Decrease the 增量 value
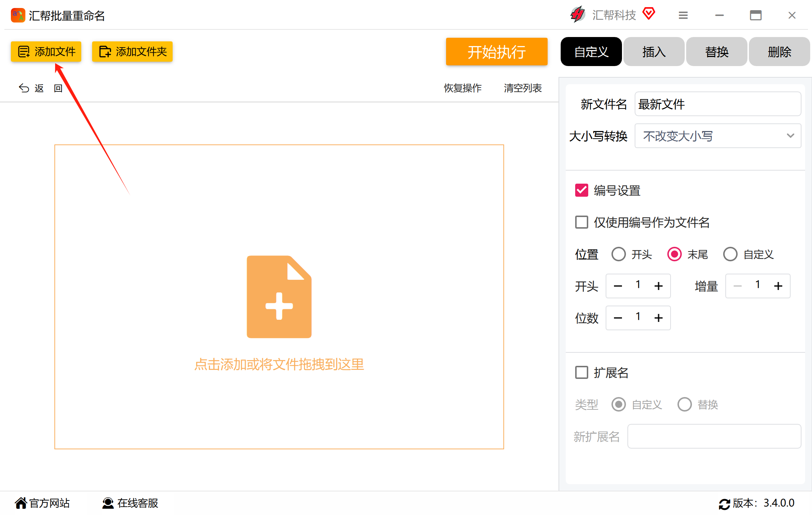The width and height of the screenshot is (812, 515). [x=738, y=286]
